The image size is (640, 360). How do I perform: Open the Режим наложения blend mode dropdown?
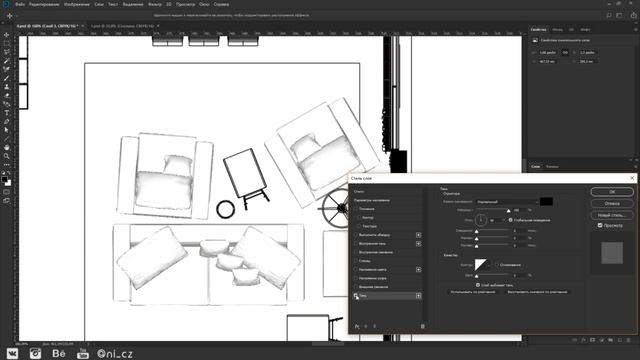click(507, 202)
